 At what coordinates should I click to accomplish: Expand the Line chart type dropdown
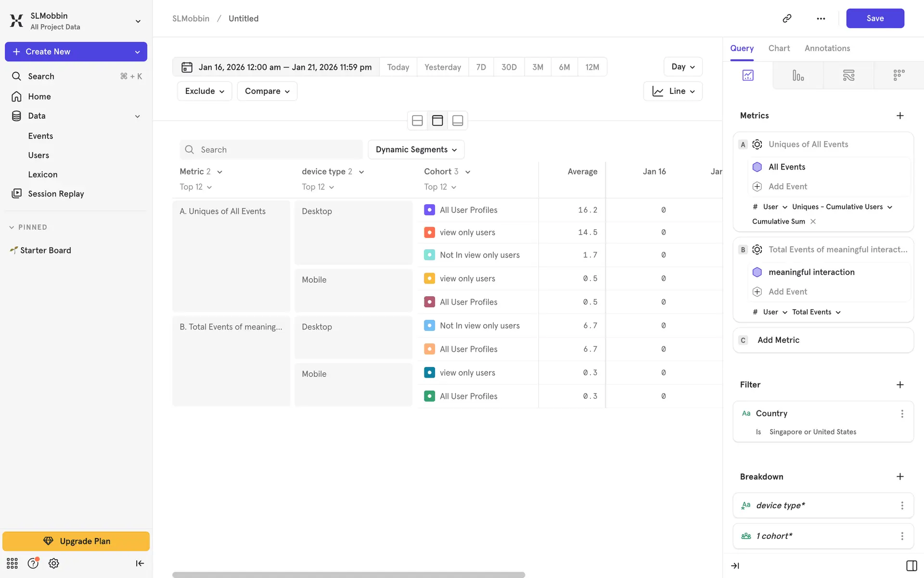(x=673, y=91)
